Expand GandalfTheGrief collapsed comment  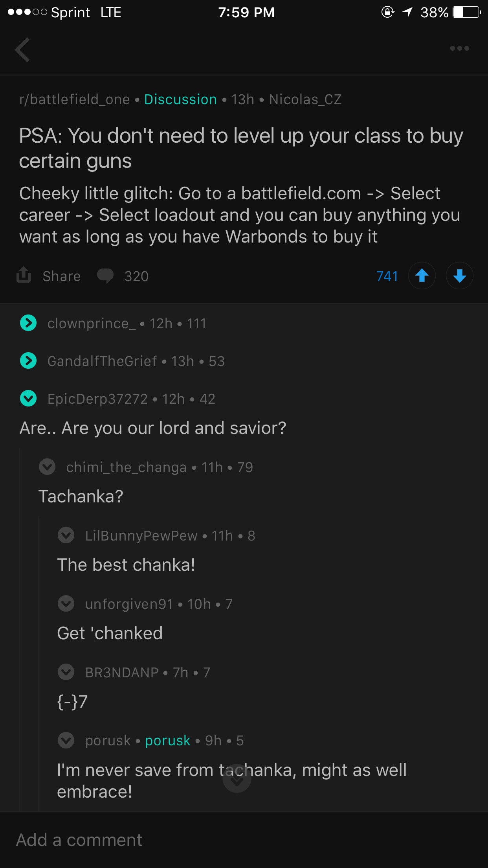pos(28,360)
